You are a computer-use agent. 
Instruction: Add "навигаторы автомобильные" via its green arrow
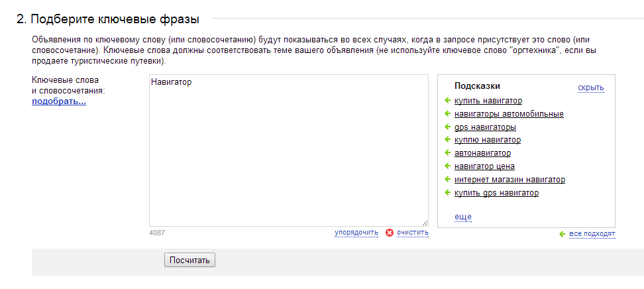[448, 114]
